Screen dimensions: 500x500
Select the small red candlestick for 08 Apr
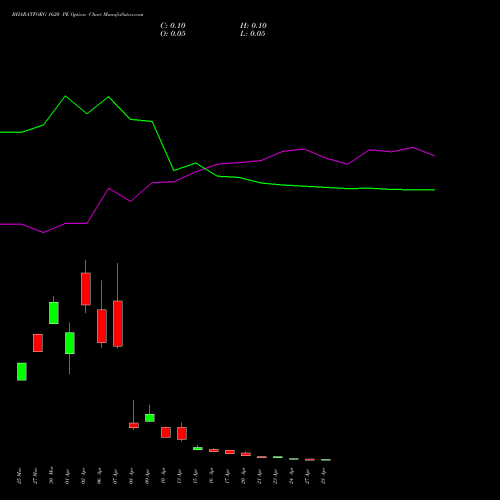coord(134,425)
